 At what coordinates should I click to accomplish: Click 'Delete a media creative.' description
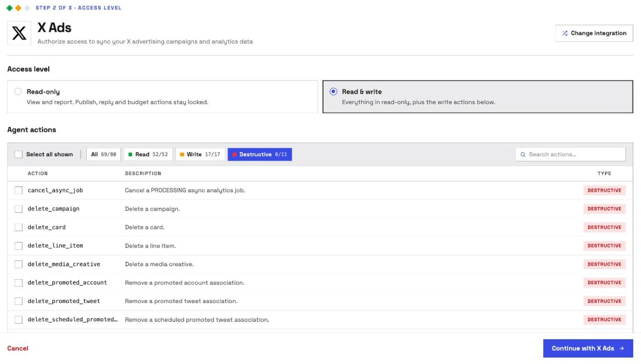click(x=159, y=264)
